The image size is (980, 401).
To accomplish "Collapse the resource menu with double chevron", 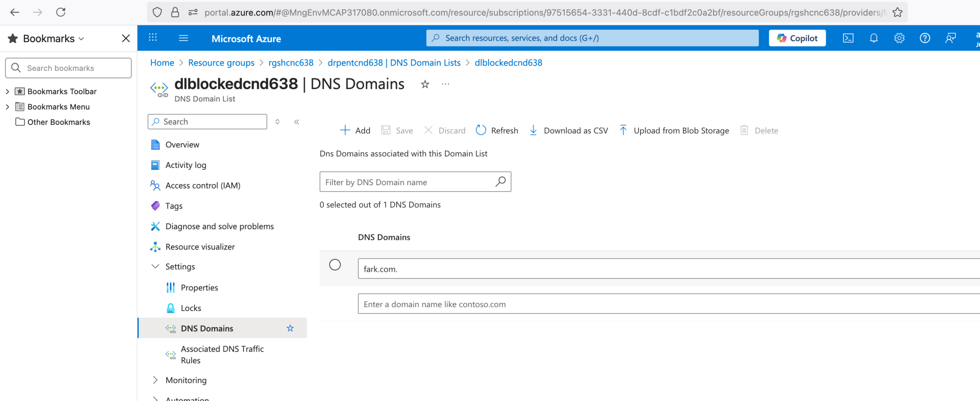I will (296, 122).
